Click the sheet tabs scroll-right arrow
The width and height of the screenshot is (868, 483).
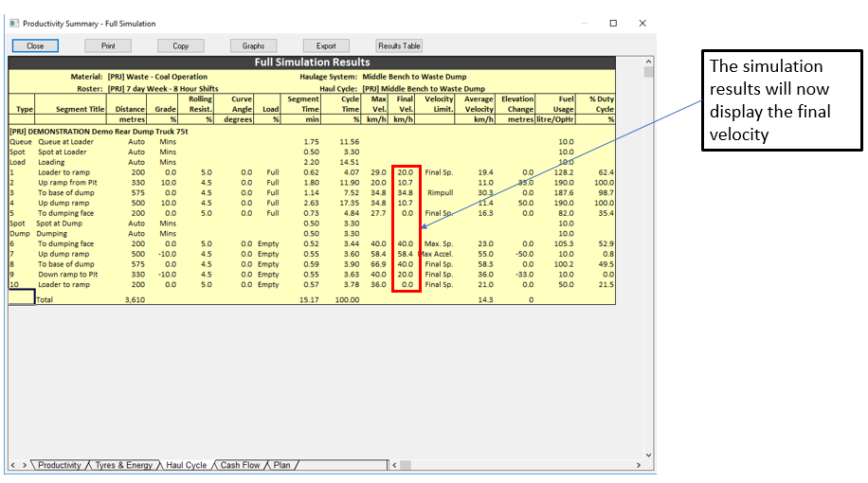coord(25,465)
